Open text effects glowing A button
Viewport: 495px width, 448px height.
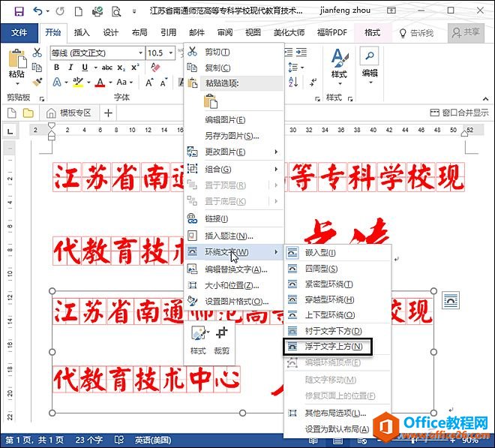(57, 83)
